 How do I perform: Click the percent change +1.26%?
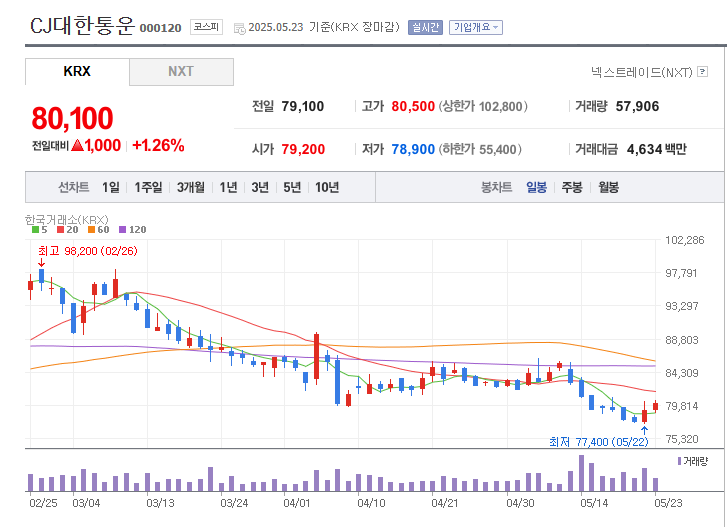point(159,146)
